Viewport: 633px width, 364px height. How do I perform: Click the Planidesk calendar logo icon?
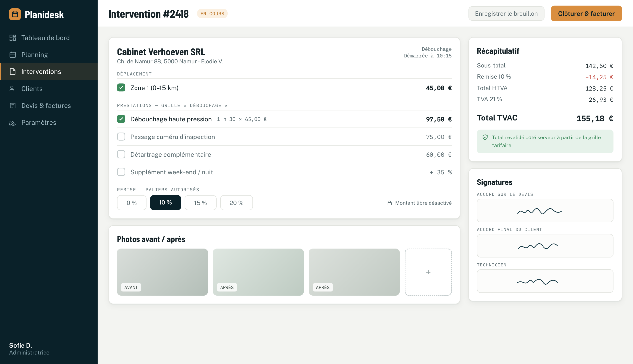pos(15,14)
